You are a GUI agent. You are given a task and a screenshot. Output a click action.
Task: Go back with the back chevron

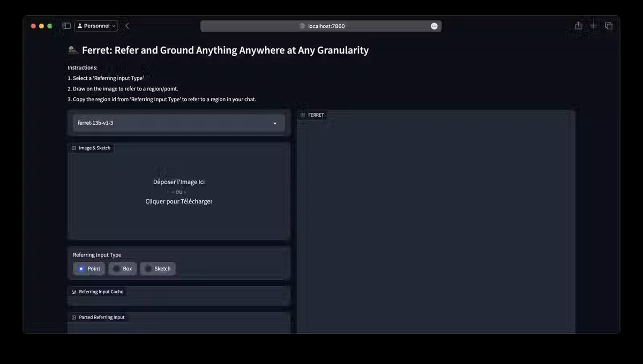tap(127, 26)
